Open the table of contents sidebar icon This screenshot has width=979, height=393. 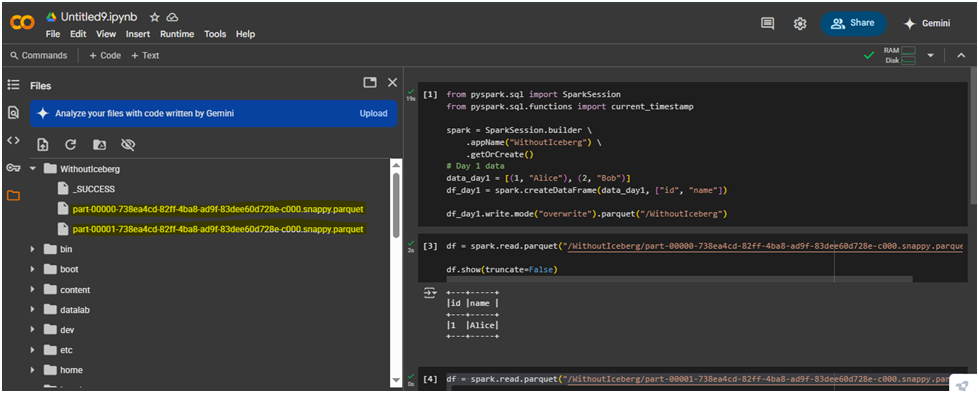click(13, 85)
